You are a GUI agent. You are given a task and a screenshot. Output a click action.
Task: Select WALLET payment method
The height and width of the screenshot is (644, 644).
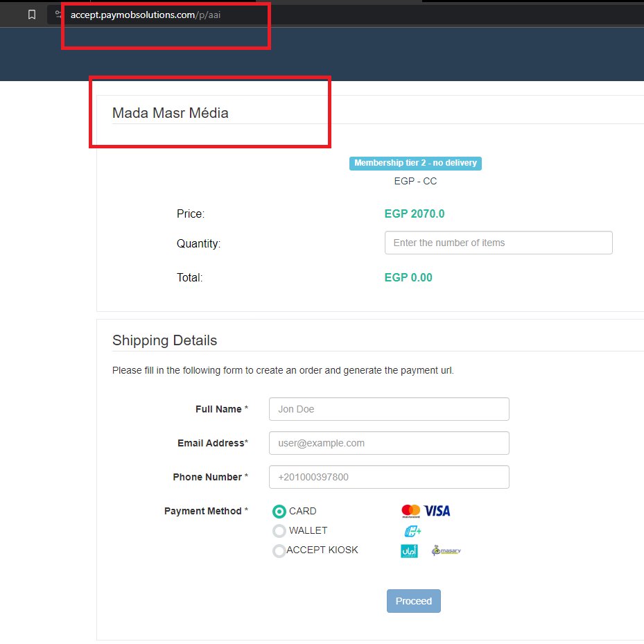tap(279, 530)
